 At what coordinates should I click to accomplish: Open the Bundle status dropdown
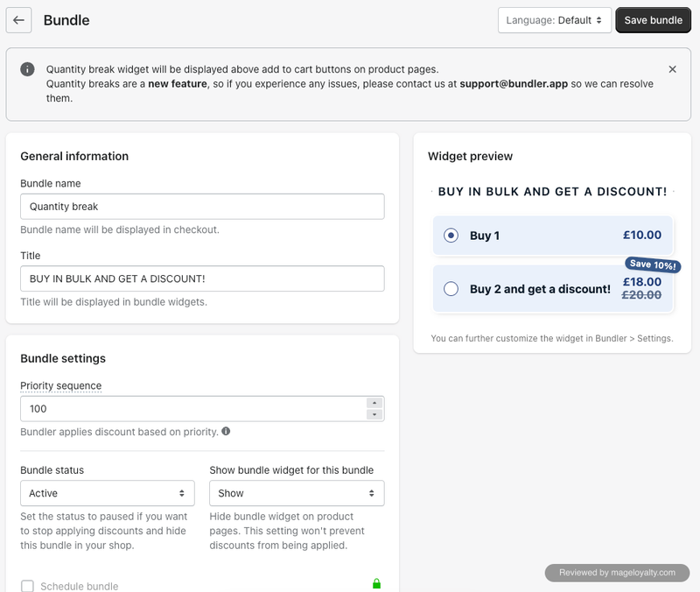coord(108,493)
